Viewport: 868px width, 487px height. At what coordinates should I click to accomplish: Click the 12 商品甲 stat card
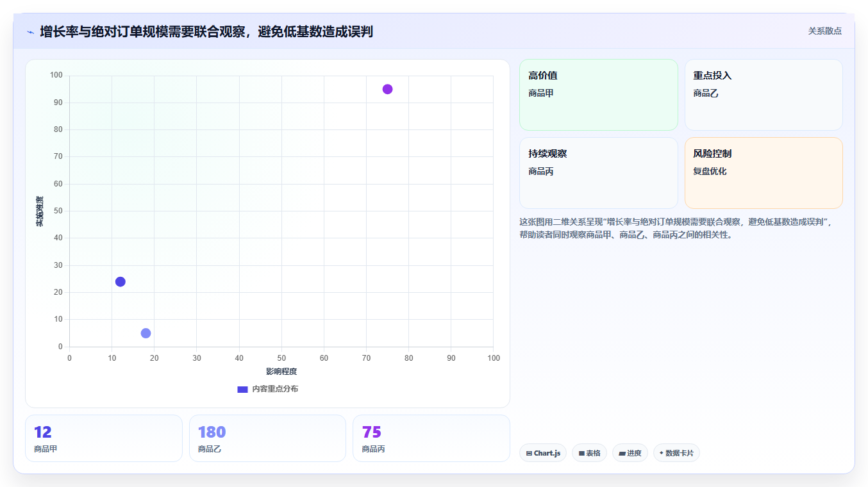(x=104, y=438)
